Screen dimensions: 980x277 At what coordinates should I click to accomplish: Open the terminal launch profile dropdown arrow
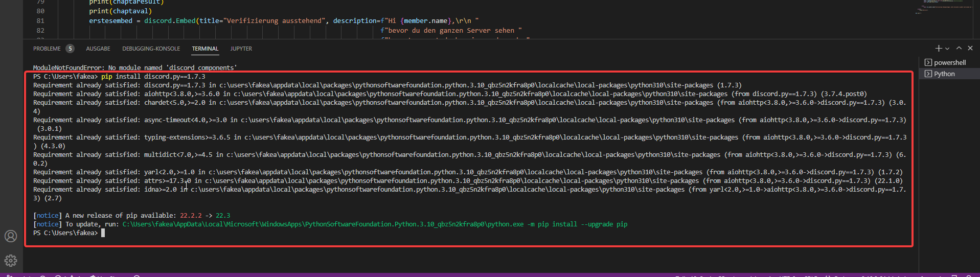(947, 49)
